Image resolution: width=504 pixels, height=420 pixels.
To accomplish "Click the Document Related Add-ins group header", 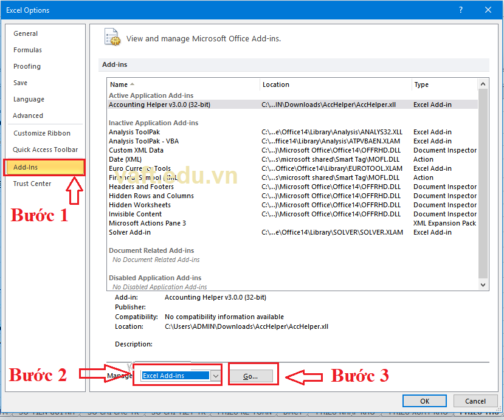I will (151, 250).
